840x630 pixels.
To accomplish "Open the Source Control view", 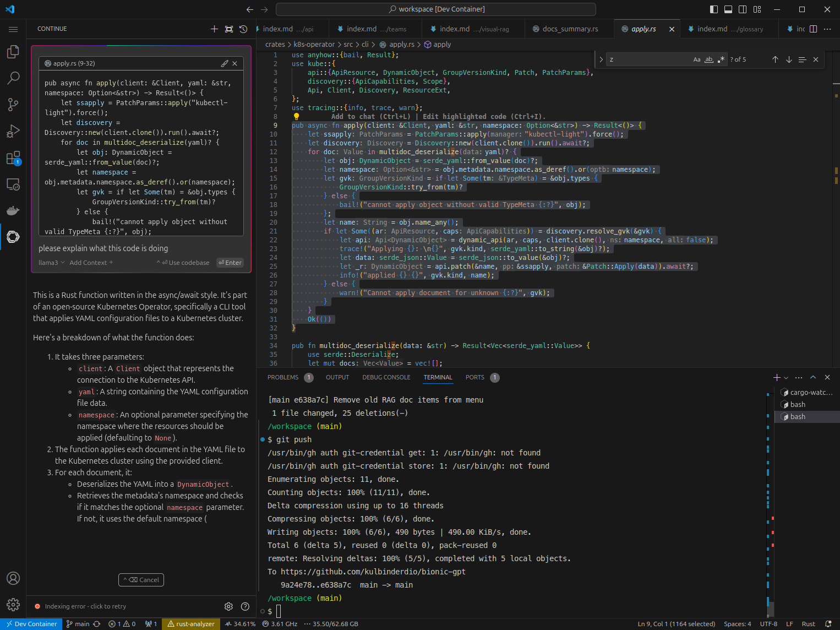I will pyautogui.click(x=13, y=104).
